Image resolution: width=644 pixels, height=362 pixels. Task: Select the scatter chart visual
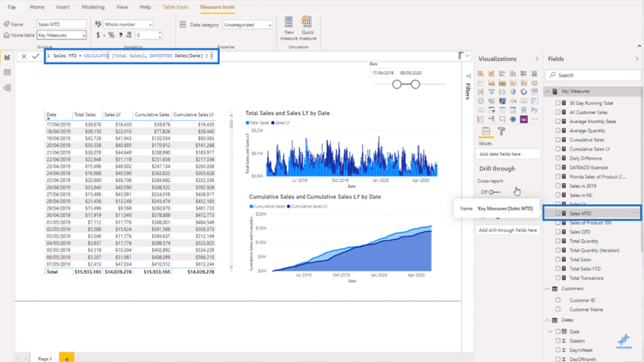[x=502, y=92]
